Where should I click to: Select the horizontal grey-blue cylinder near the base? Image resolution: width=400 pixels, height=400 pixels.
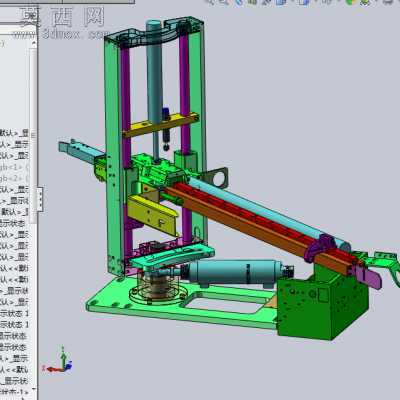[x=235, y=273]
